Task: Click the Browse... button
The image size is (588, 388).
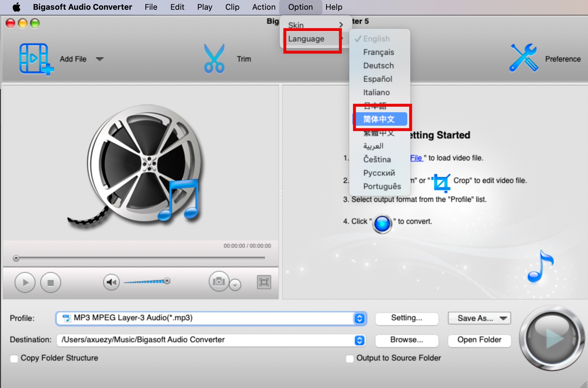Action: point(407,340)
